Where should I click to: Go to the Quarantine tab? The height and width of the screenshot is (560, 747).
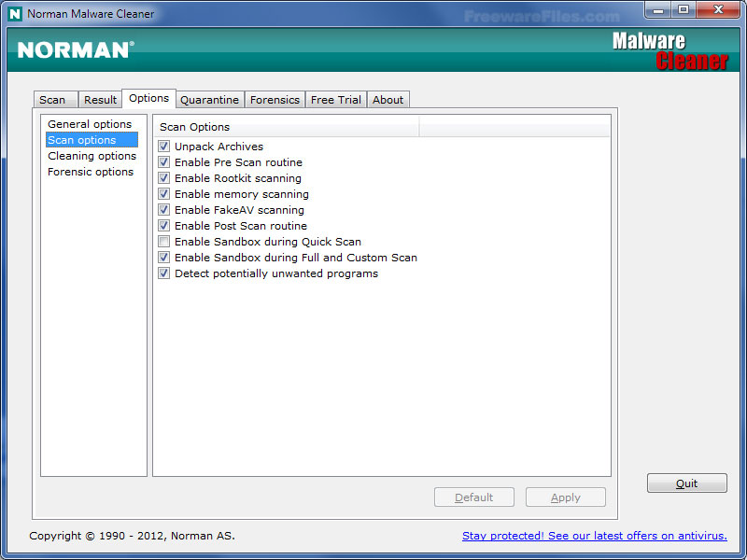pos(209,100)
